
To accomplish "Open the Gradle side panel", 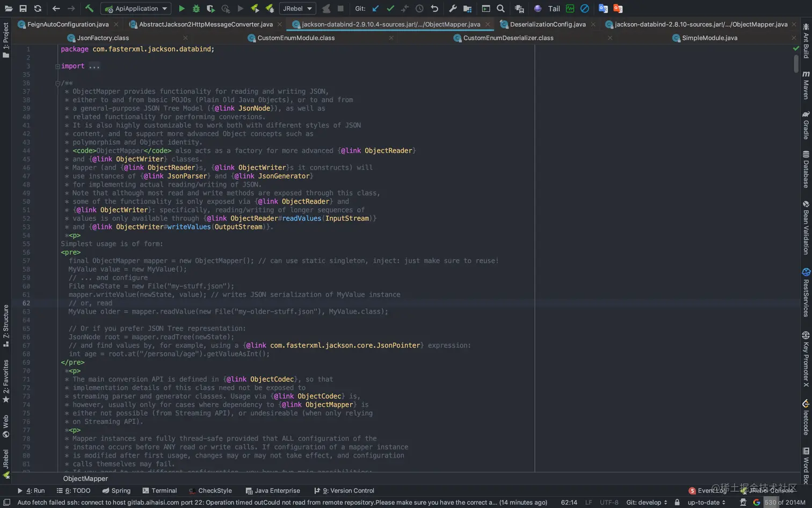I will [x=806, y=126].
